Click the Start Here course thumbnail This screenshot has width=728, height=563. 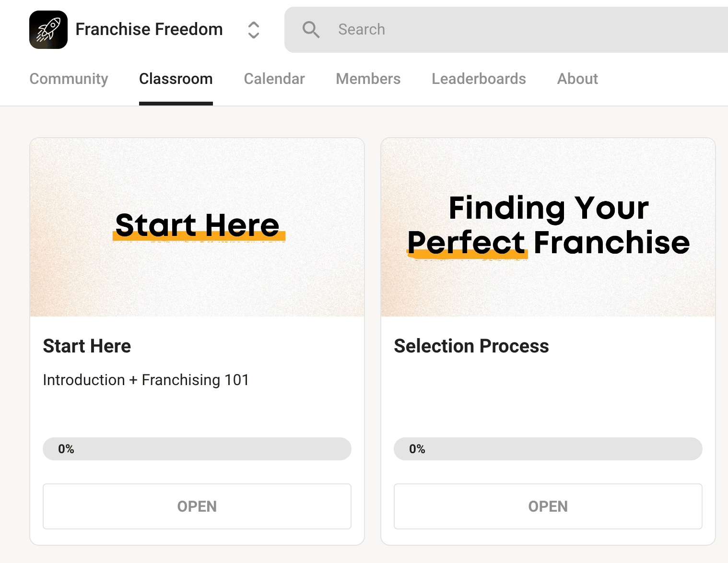click(x=197, y=227)
